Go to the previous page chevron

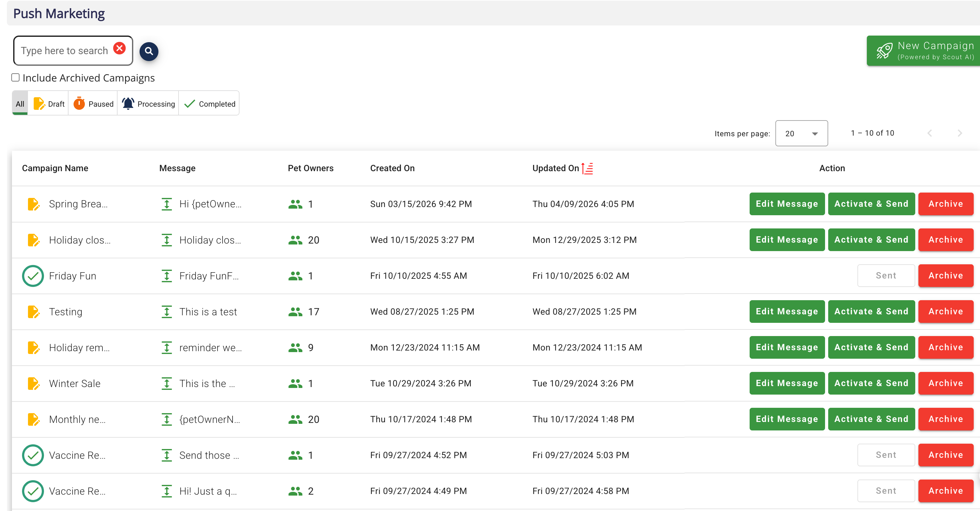click(929, 133)
